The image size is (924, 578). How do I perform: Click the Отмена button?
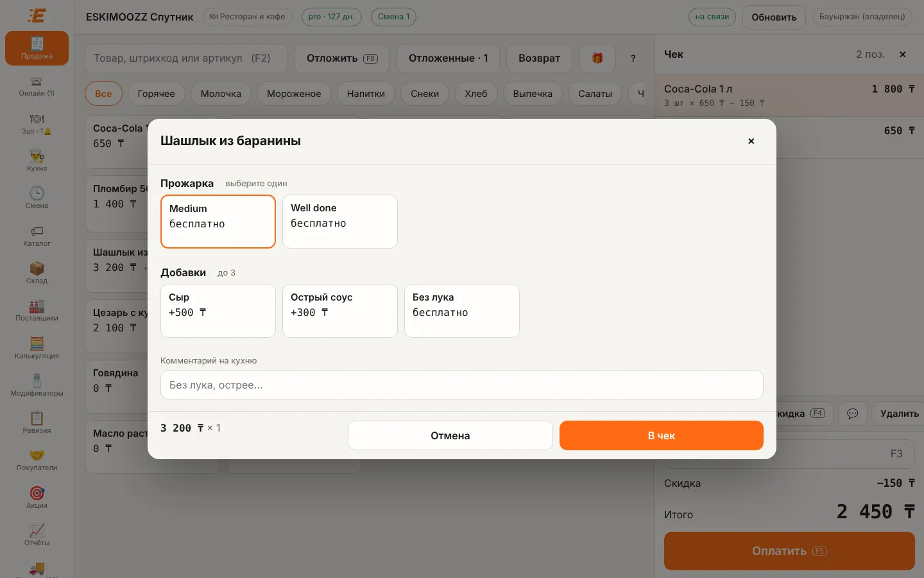pyautogui.click(x=450, y=435)
